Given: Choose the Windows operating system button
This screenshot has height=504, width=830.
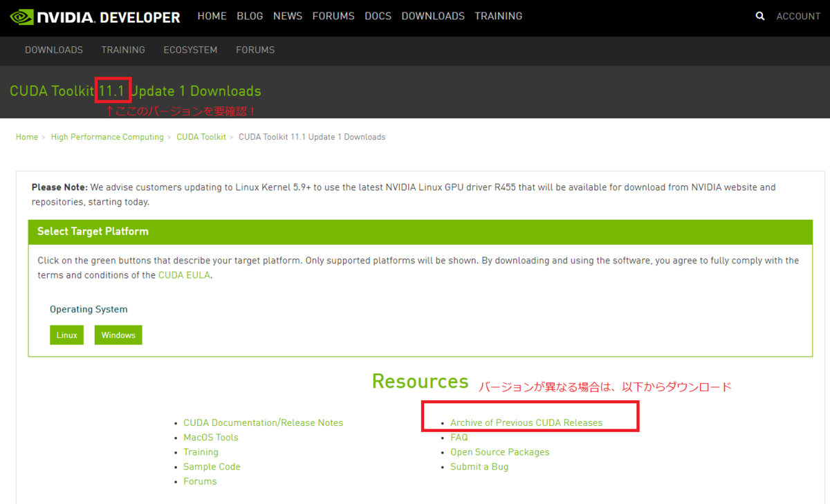Looking at the screenshot, I should 118,335.
